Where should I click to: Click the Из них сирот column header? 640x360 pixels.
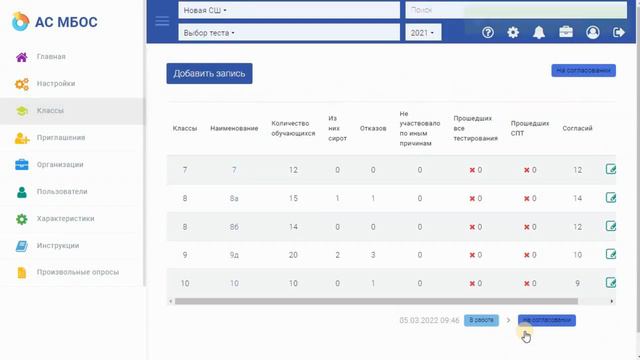pyautogui.click(x=337, y=128)
